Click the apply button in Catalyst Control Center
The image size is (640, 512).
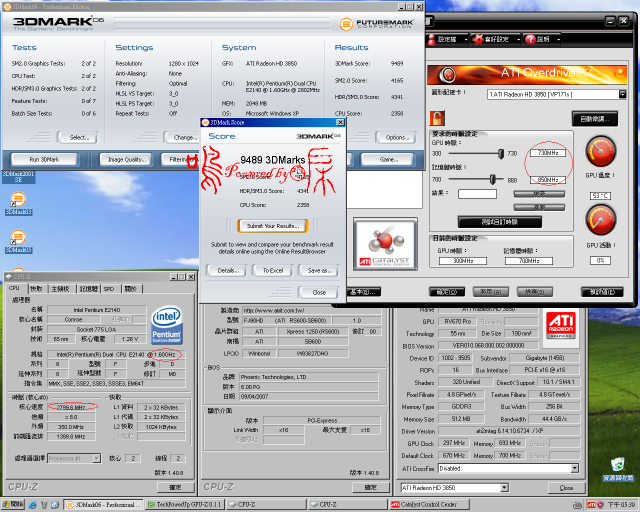(x=491, y=292)
